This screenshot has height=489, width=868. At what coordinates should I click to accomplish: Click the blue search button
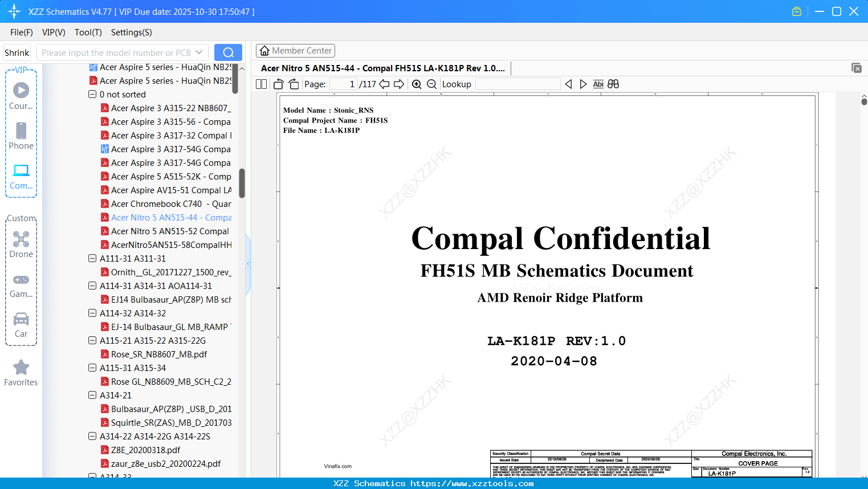pyautogui.click(x=228, y=52)
